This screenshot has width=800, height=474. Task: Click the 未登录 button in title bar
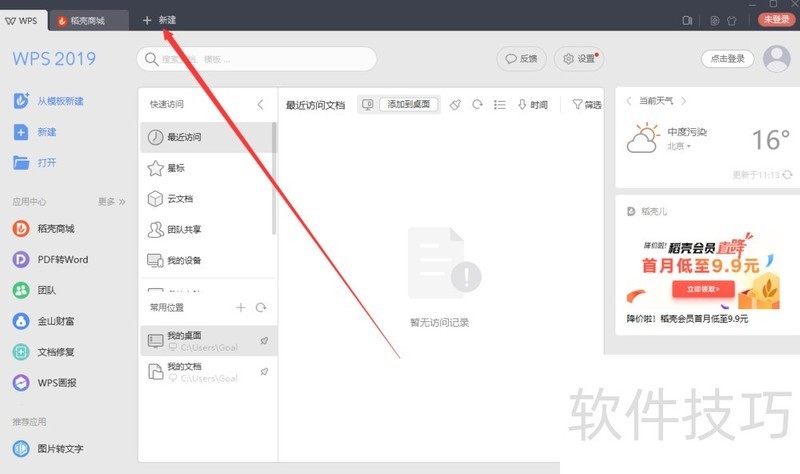(776, 19)
